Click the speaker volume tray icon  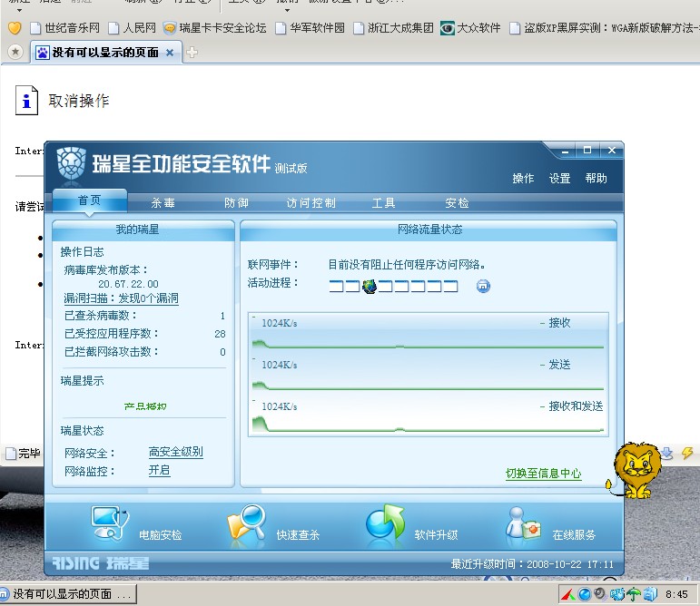[600, 593]
